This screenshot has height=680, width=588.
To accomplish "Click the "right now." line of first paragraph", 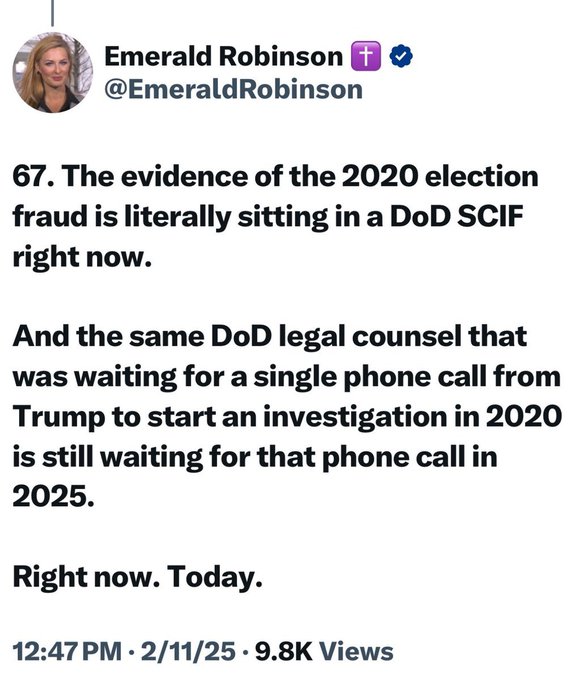I will 82,257.
